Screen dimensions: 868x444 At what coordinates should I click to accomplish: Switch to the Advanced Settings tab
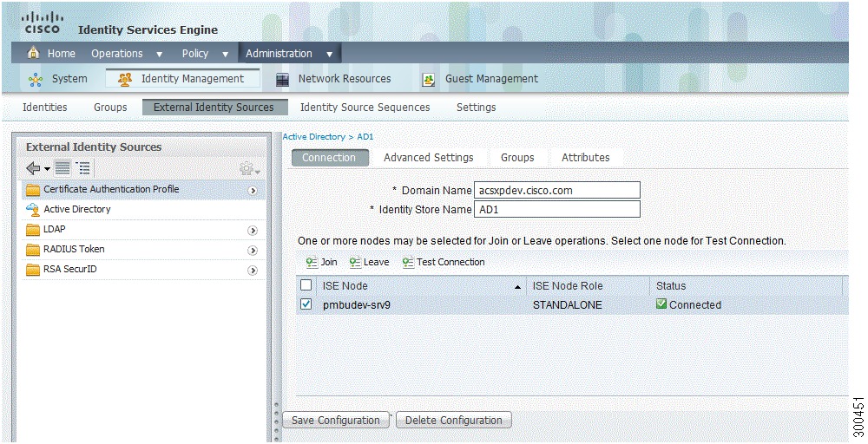pyautogui.click(x=429, y=158)
